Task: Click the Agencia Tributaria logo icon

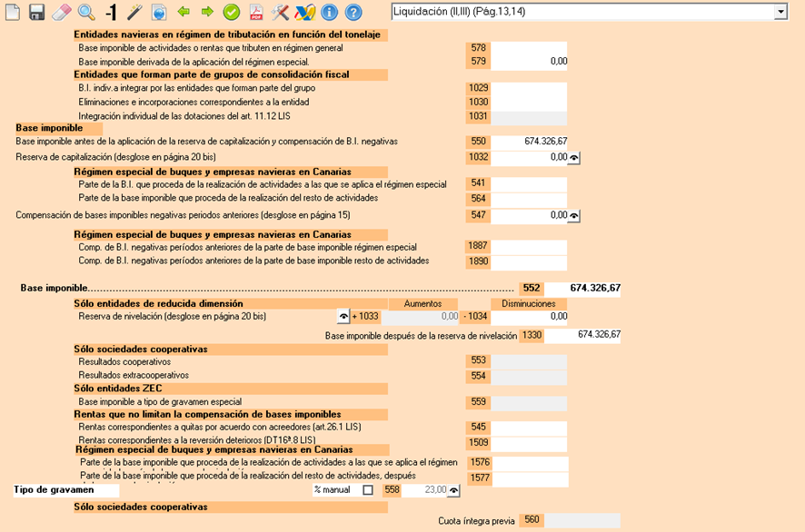Action: tap(305, 12)
